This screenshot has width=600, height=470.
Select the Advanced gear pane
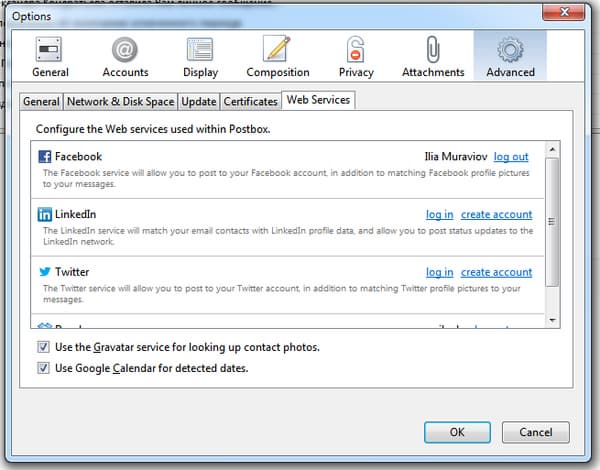pos(510,55)
